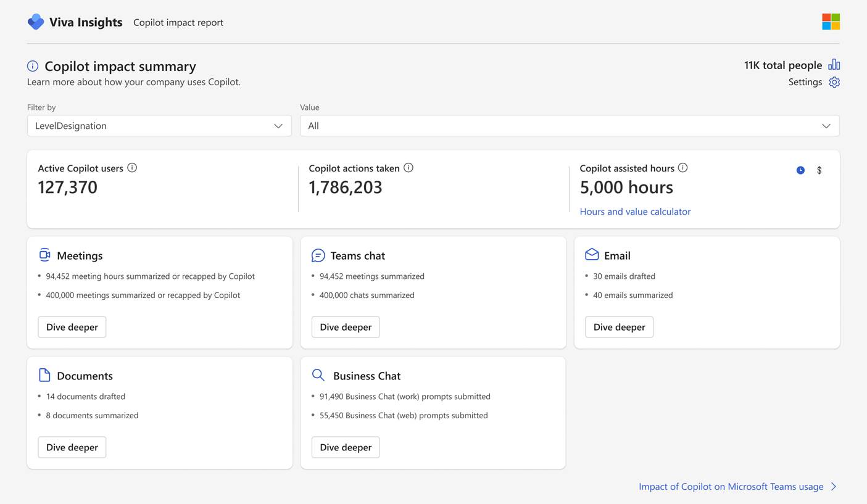Click '400,000 chats summarized' line
Viewport: 867px width, 504px height.
(x=367, y=295)
